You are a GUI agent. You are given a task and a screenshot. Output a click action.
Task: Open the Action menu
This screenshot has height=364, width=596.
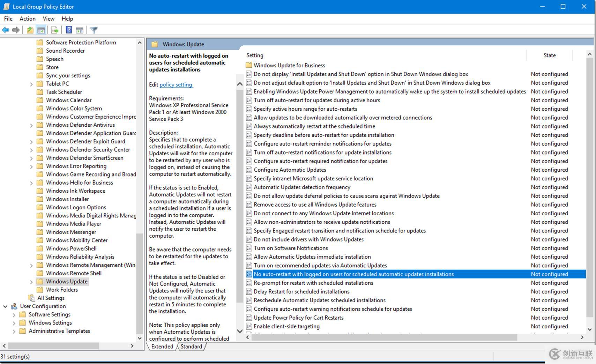coord(27,19)
